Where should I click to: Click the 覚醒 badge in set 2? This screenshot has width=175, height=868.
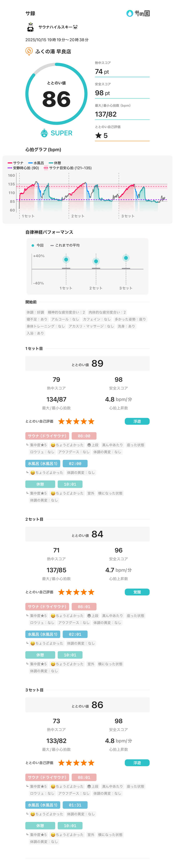tap(137, 592)
